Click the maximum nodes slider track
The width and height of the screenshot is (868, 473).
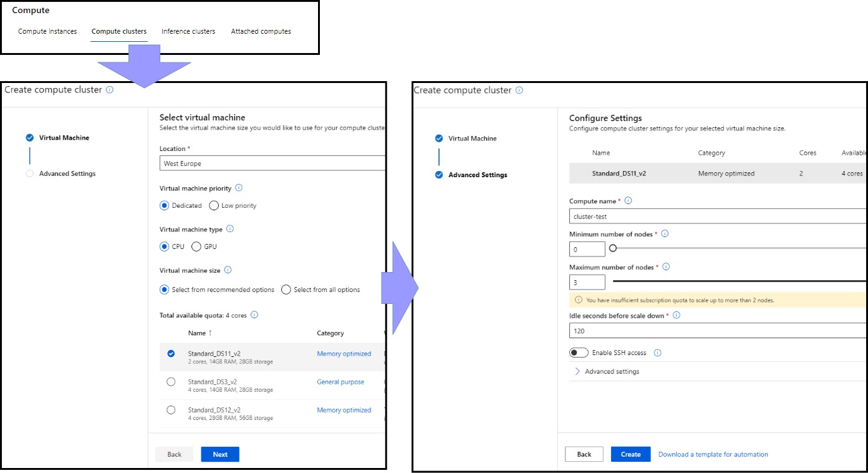(x=740, y=281)
